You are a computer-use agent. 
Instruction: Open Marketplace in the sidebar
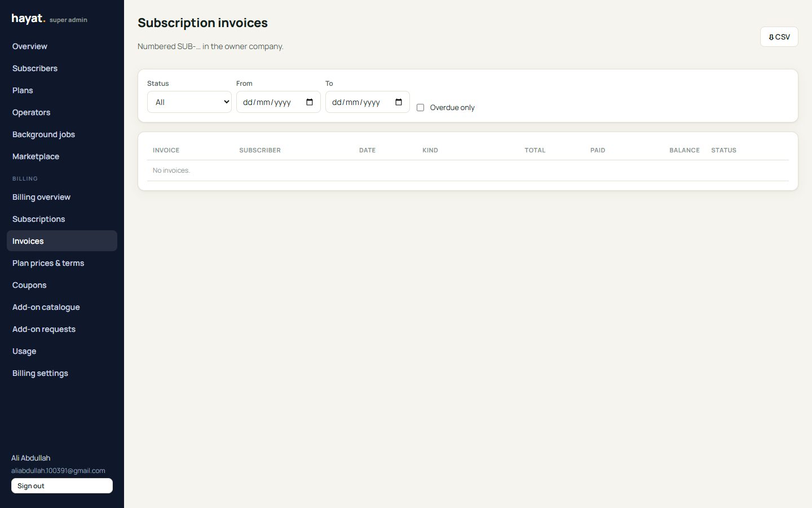[62, 156]
